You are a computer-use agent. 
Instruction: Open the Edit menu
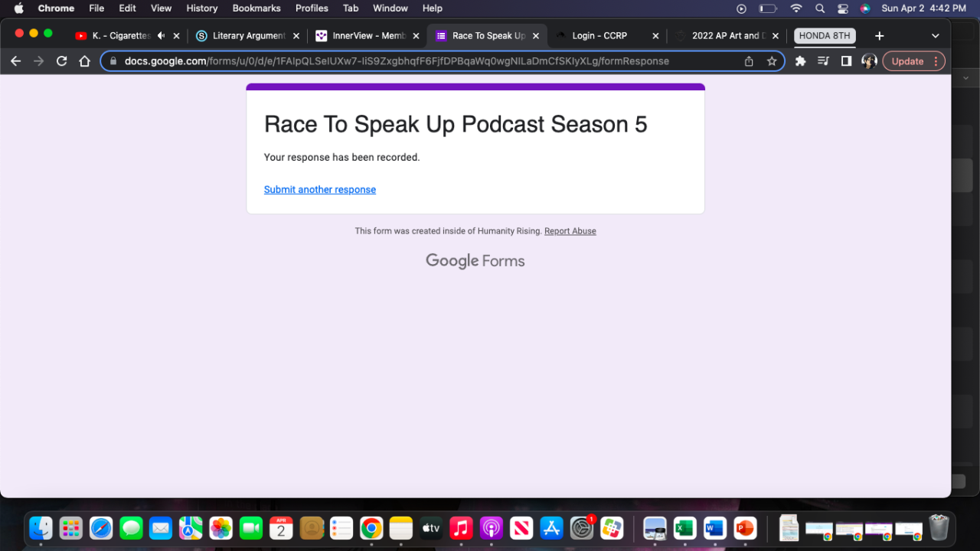pyautogui.click(x=128, y=8)
